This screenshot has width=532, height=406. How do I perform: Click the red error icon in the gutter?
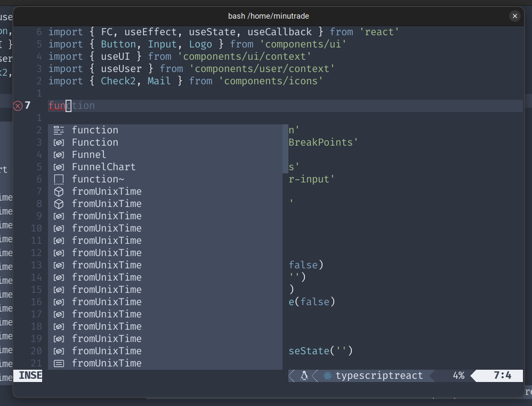point(18,106)
